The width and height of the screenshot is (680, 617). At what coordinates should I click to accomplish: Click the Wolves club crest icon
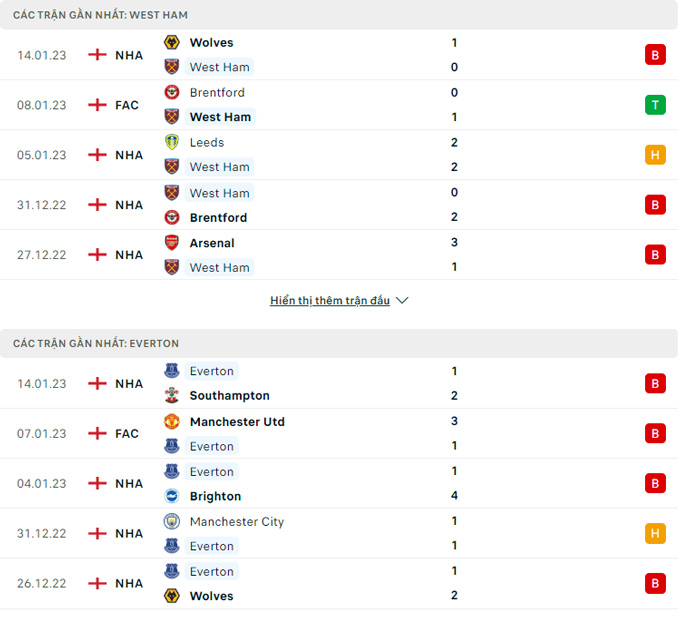click(x=171, y=42)
